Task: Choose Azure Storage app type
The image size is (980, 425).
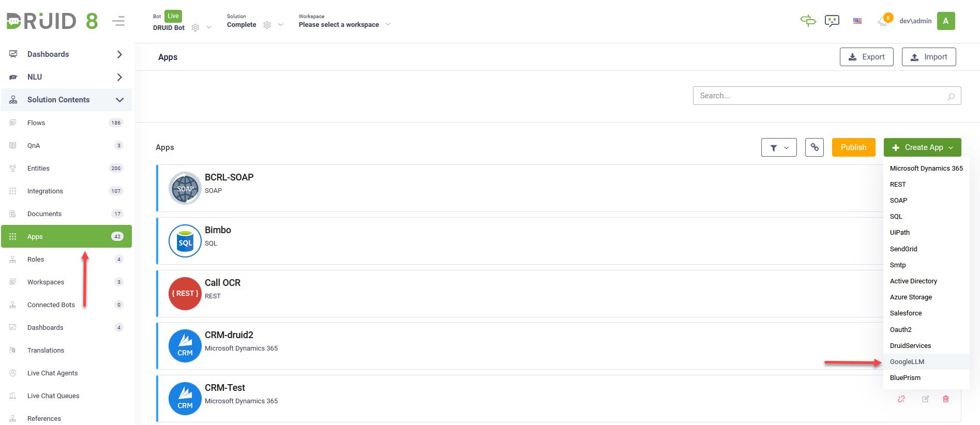Action: 926,297
